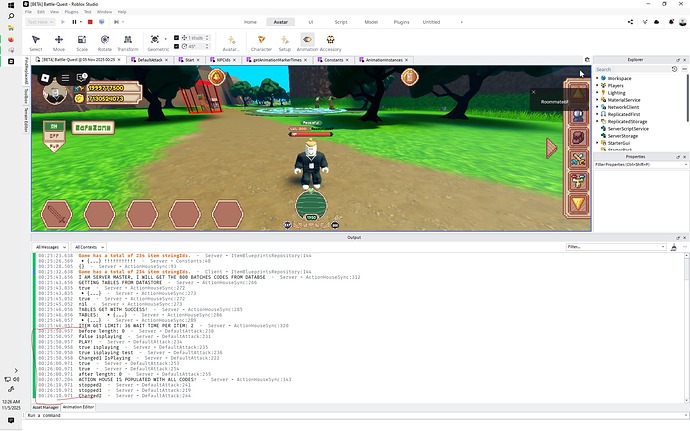The image size is (690, 431).
Task: Select ServerScriptService in Explorer
Action: (x=628, y=129)
